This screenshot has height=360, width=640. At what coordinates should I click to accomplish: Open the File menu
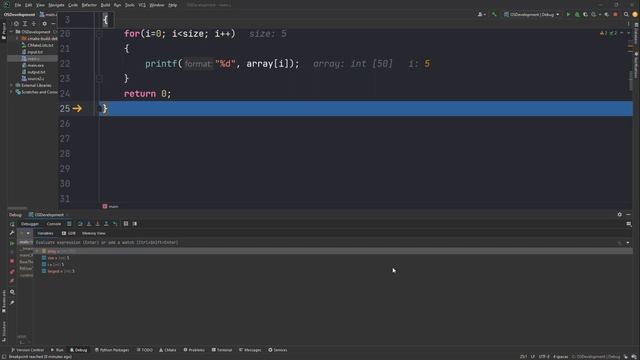[x=18, y=5]
